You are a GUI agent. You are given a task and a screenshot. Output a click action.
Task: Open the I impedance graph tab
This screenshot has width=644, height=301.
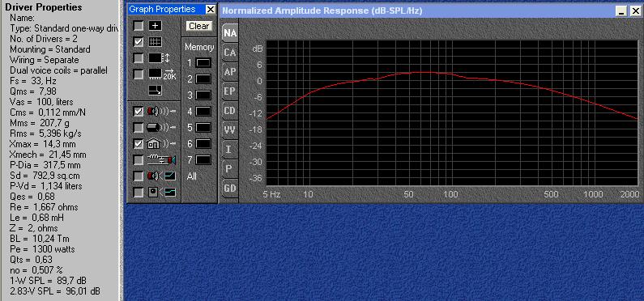[x=229, y=149]
